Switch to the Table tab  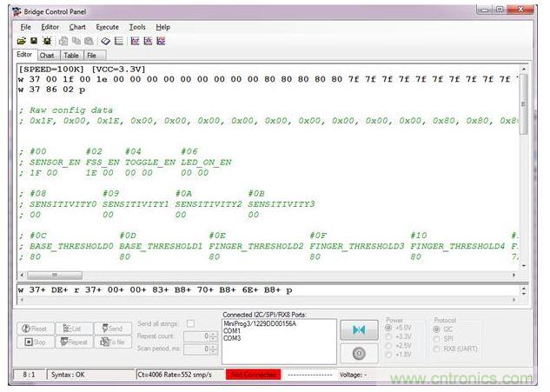70,55
